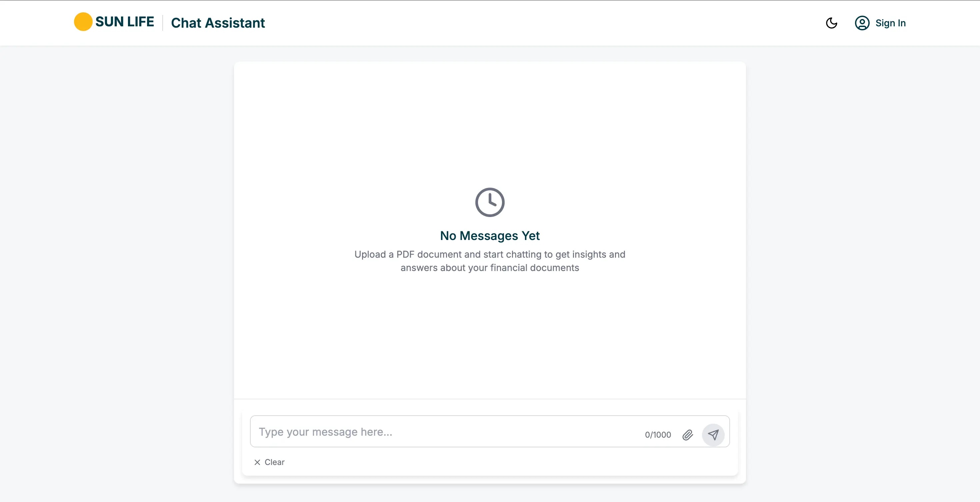This screenshot has width=980, height=502.
Task: Click the yellow Sun Life logo circle
Action: point(83,22)
